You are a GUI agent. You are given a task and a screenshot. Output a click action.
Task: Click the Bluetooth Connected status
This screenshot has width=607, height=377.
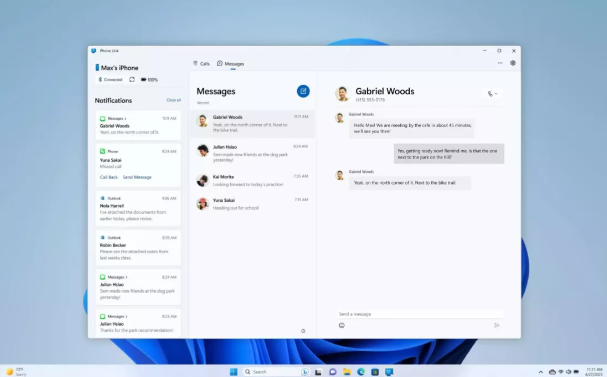tap(110, 79)
